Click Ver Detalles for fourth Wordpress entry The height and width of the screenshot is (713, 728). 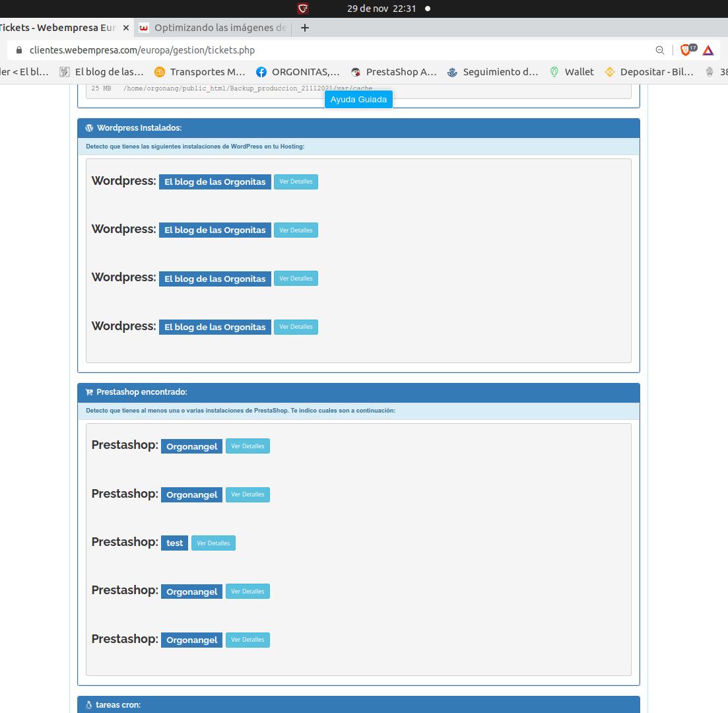tap(296, 327)
